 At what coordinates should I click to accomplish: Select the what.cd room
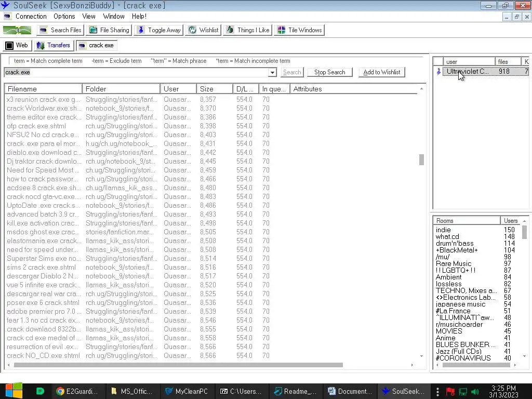(x=447, y=237)
